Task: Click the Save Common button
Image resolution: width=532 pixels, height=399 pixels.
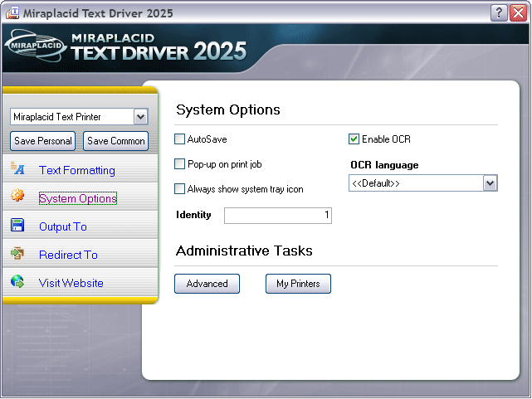Action: (x=115, y=141)
